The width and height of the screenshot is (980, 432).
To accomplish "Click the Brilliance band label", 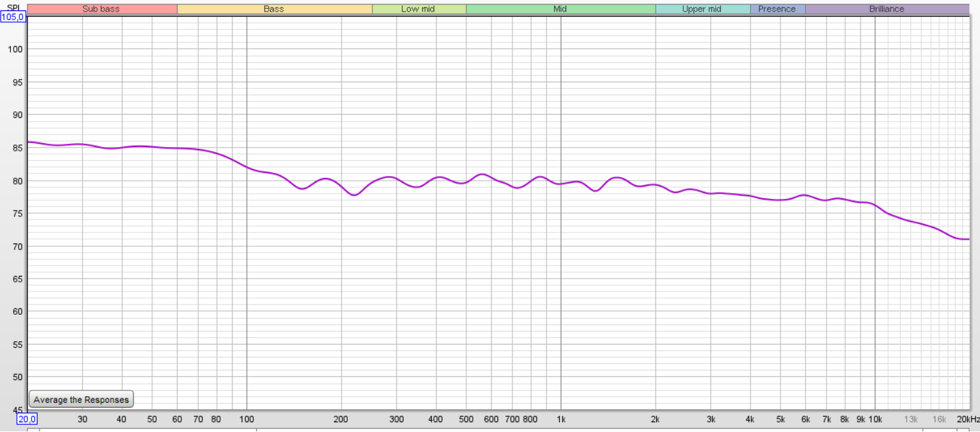I will pos(887,9).
